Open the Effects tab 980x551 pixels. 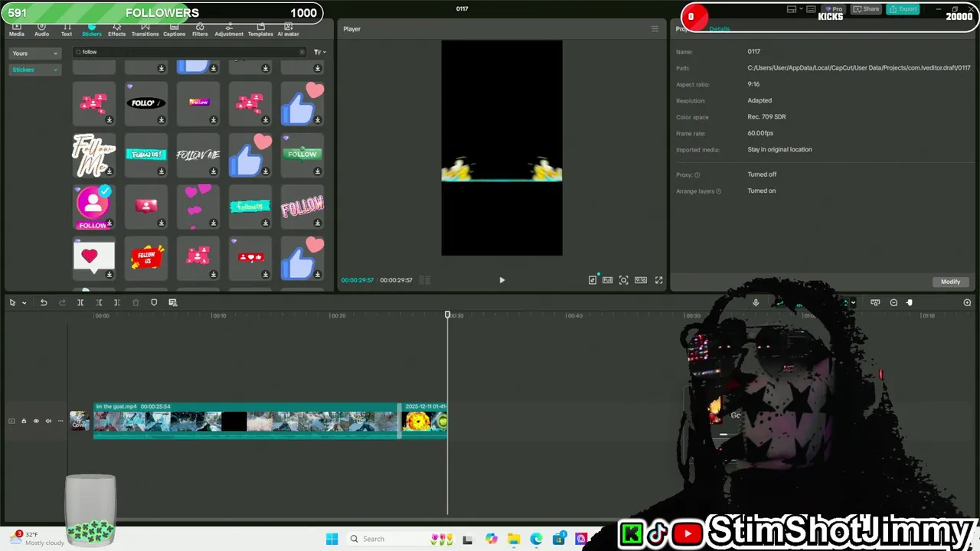pos(116,30)
